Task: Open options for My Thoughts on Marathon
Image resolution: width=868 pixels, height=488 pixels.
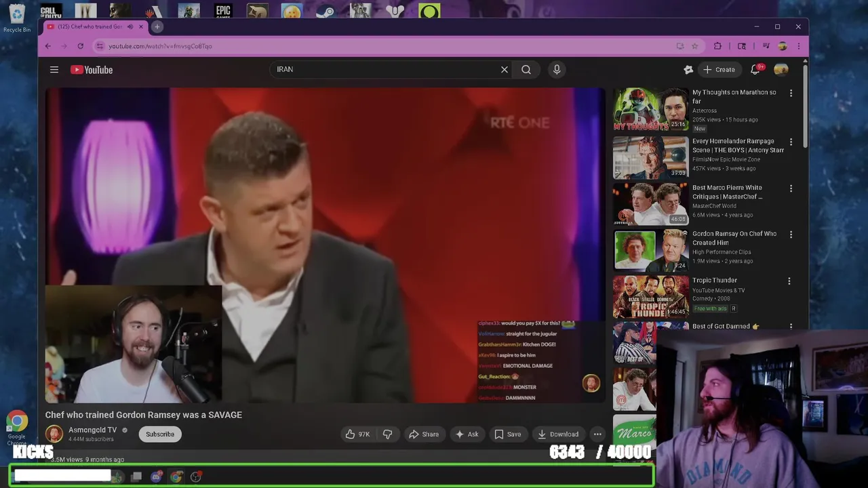Action: click(x=791, y=93)
